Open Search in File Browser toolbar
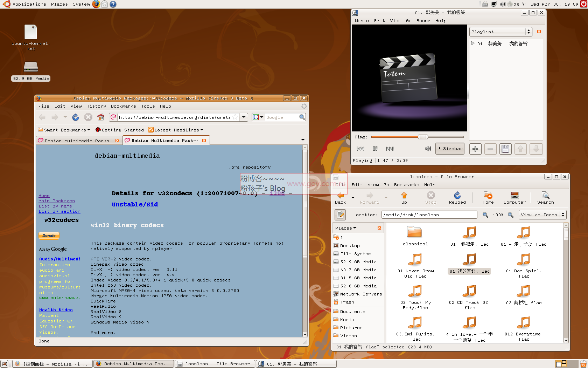Image resolution: width=588 pixels, height=368 pixels. (x=546, y=198)
